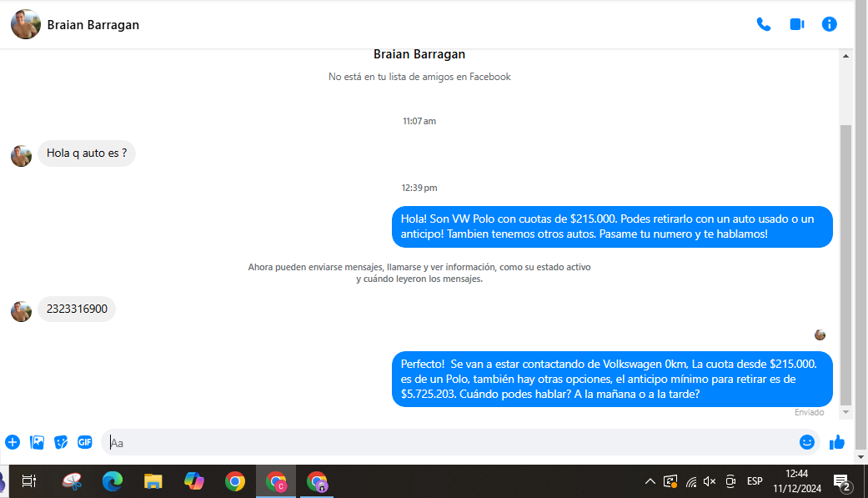Open the clock and date 11/12/2024
Viewport: 868px width, 498px height.
(796, 480)
